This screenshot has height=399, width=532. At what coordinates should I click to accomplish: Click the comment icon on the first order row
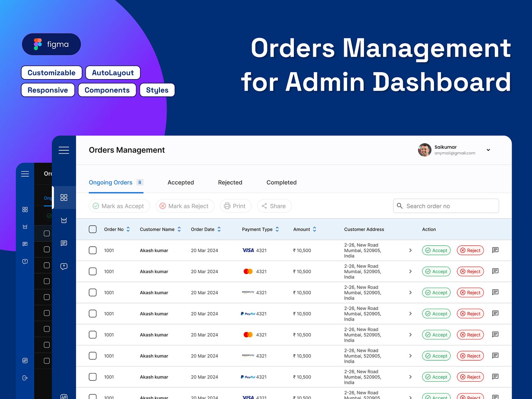[495, 250]
